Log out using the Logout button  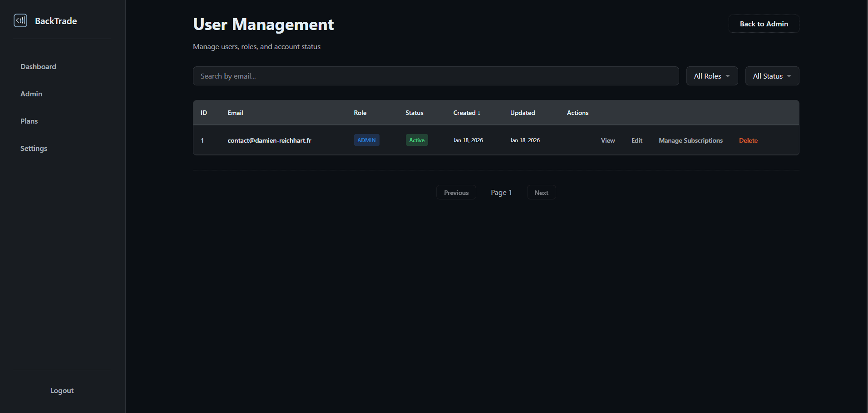tap(62, 390)
